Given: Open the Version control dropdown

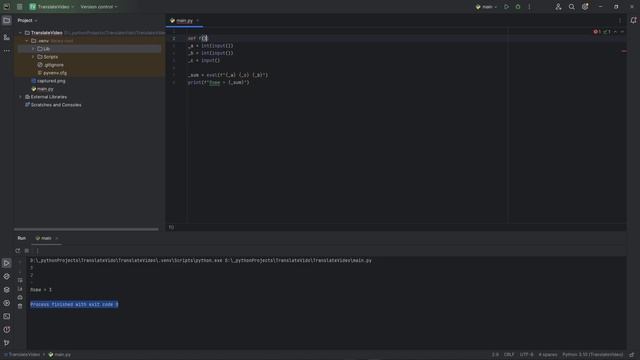Looking at the screenshot, I should click(99, 7).
